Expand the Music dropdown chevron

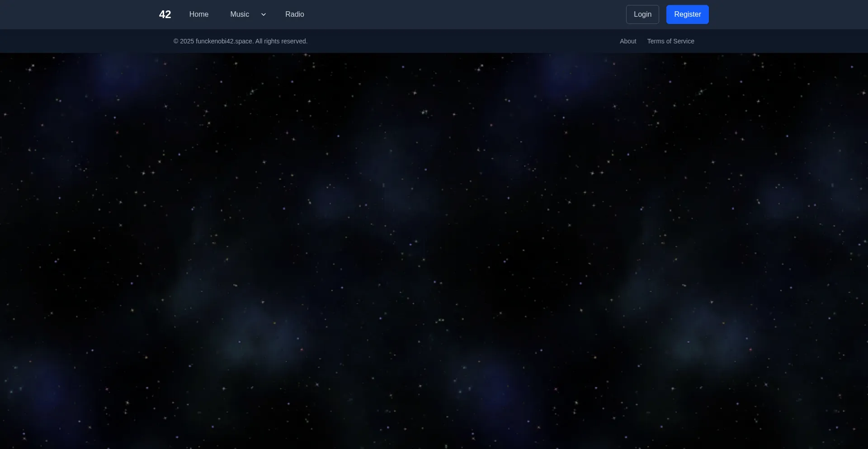[x=264, y=14]
